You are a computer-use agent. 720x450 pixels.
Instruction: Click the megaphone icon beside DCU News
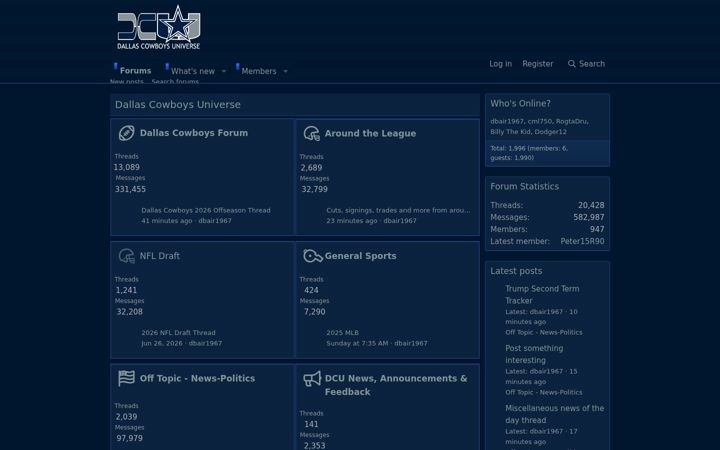[x=312, y=379]
